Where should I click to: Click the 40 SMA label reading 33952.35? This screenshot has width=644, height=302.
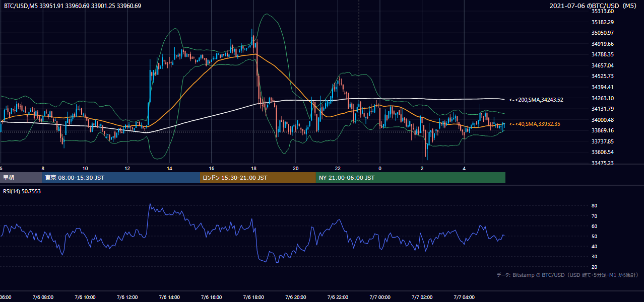(535, 124)
